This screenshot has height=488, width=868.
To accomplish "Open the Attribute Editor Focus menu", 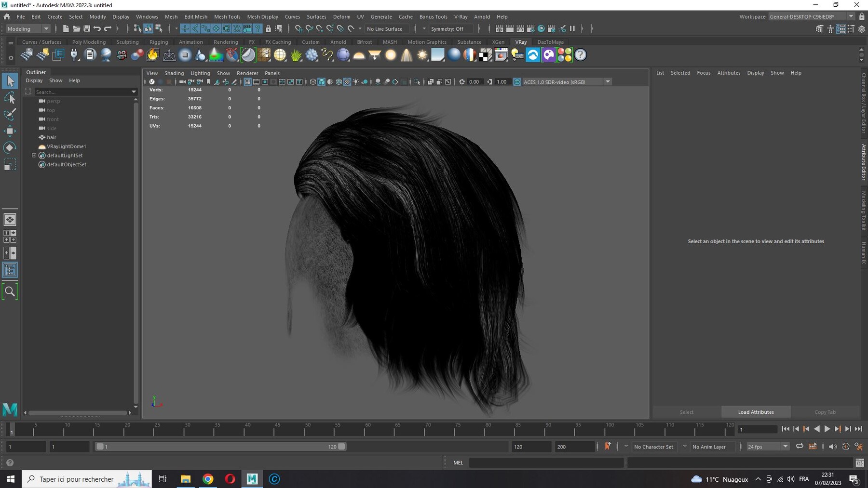I will click(x=704, y=73).
